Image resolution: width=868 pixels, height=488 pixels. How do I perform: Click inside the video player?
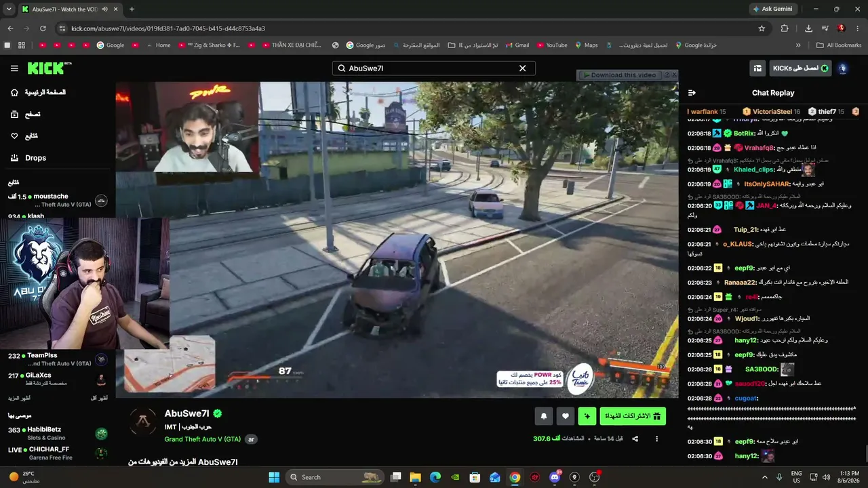coord(397,239)
